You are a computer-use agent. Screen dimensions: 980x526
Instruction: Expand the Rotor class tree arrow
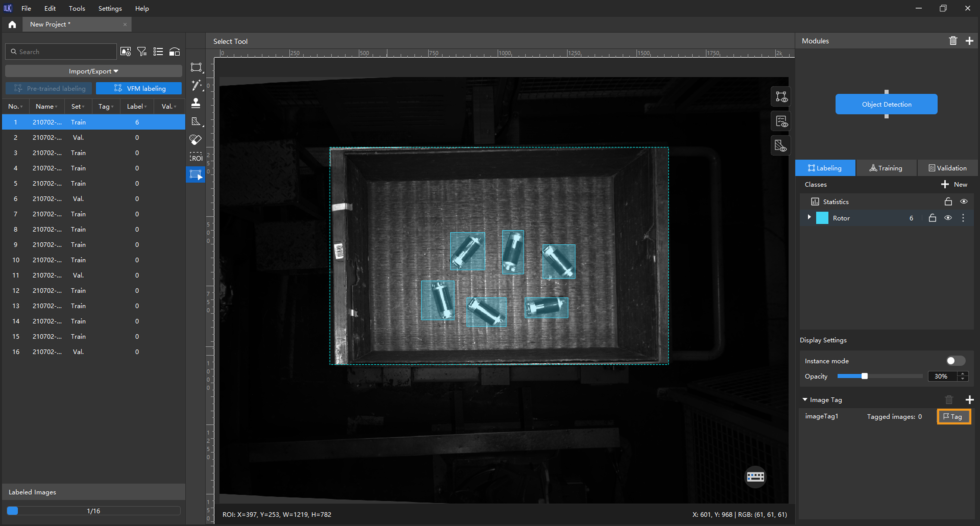pyautogui.click(x=809, y=217)
